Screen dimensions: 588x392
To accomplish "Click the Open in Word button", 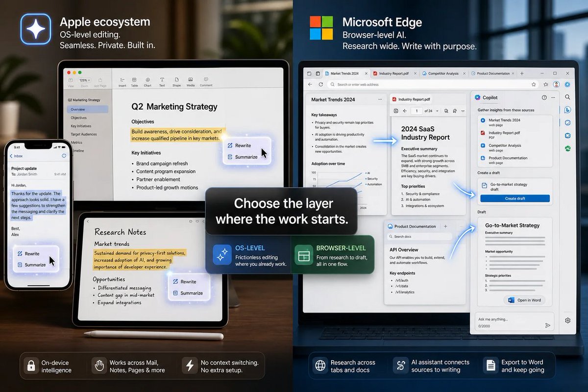I will [x=524, y=300].
